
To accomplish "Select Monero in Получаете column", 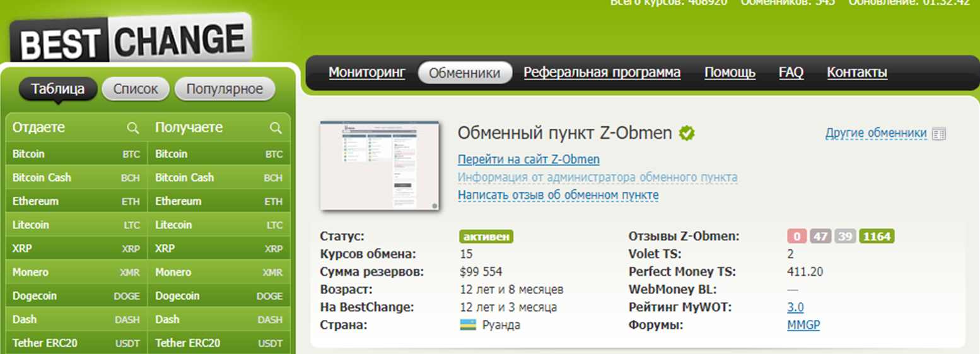I will pos(219,273).
